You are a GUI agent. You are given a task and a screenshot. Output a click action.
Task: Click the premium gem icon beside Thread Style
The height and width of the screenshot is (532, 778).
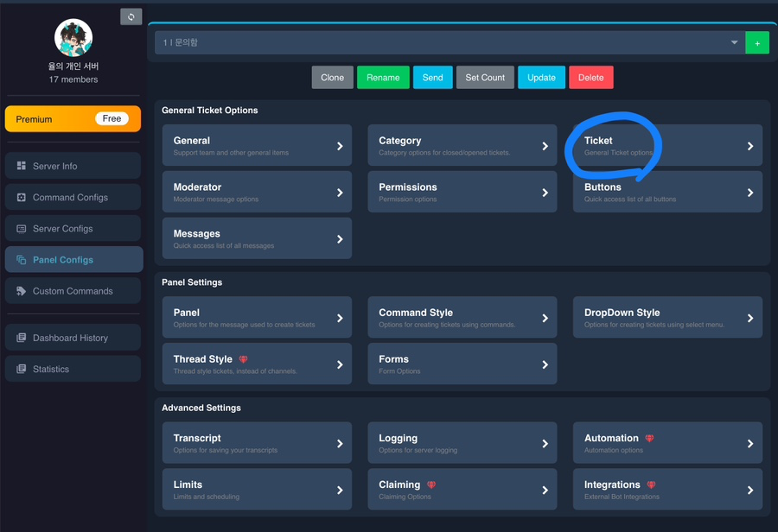tap(243, 359)
